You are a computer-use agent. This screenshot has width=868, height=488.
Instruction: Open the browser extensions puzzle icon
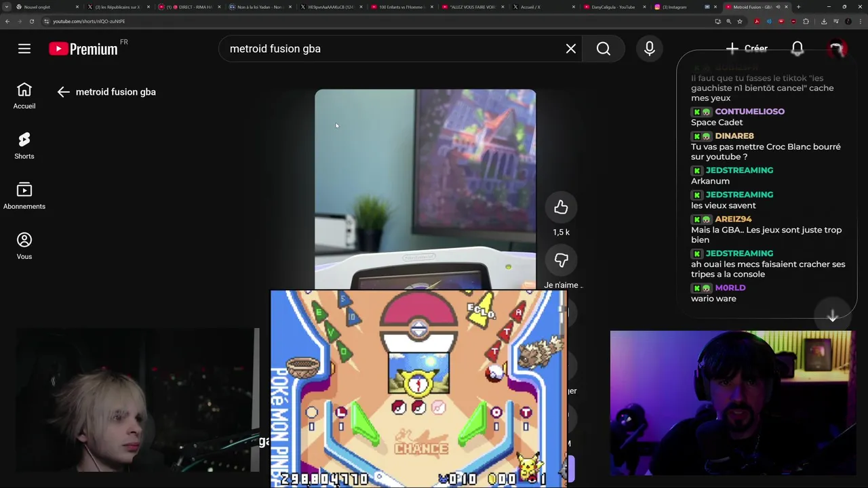tap(806, 21)
